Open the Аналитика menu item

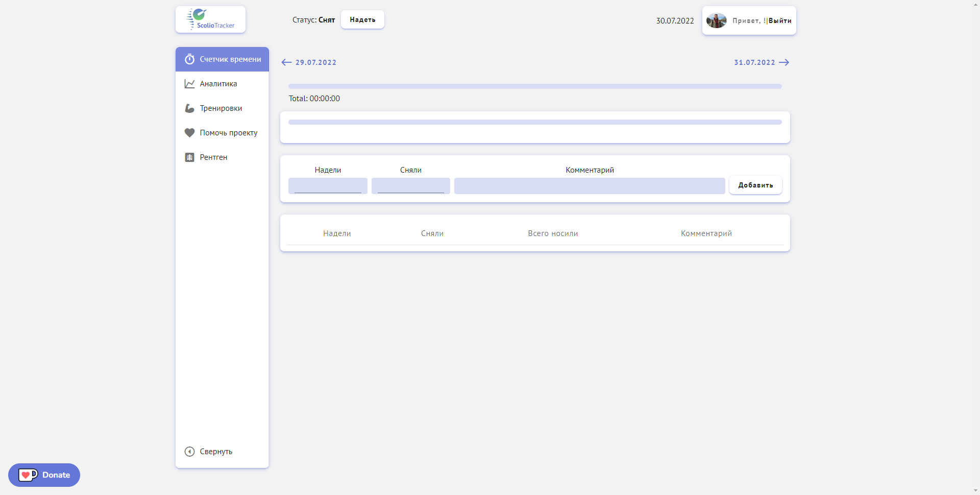point(218,84)
